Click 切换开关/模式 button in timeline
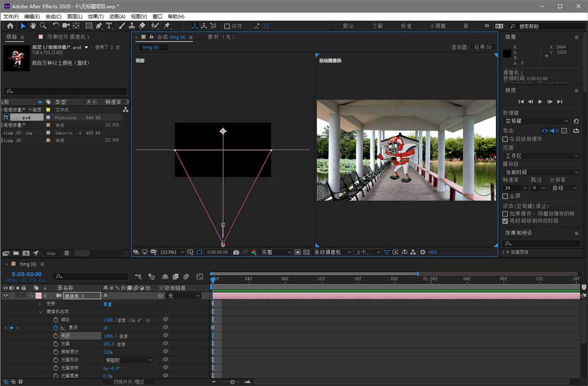This screenshot has height=386, width=588. pyautogui.click(x=129, y=382)
